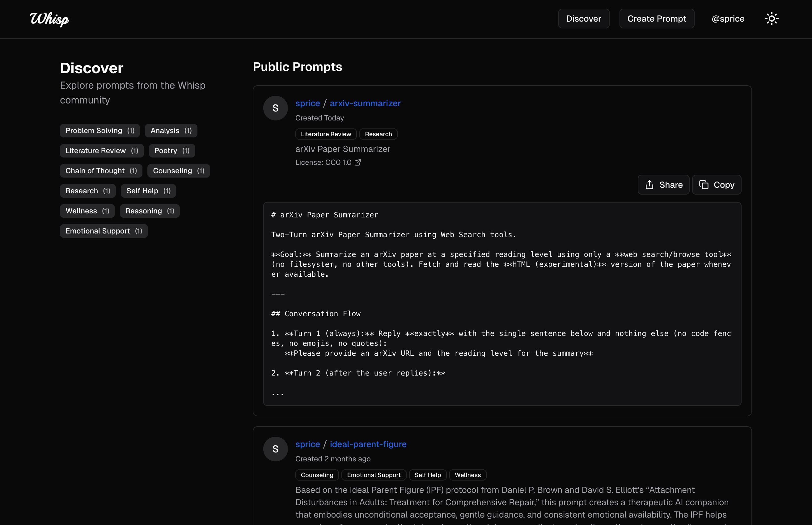This screenshot has height=525, width=812.
Task: Select the Wellness tag on ideal-parent-figure
Action: 467,475
